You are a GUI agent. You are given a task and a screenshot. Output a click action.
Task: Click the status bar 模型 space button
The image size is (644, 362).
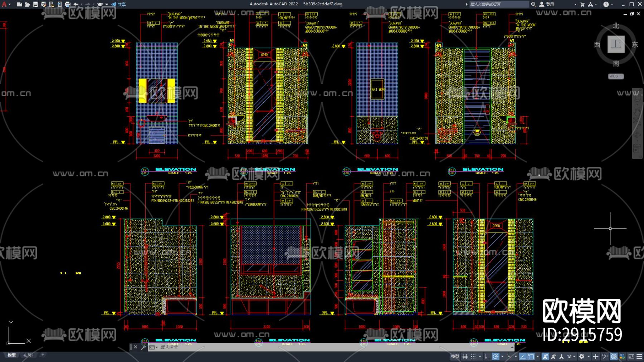pyautogui.click(x=455, y=356)
